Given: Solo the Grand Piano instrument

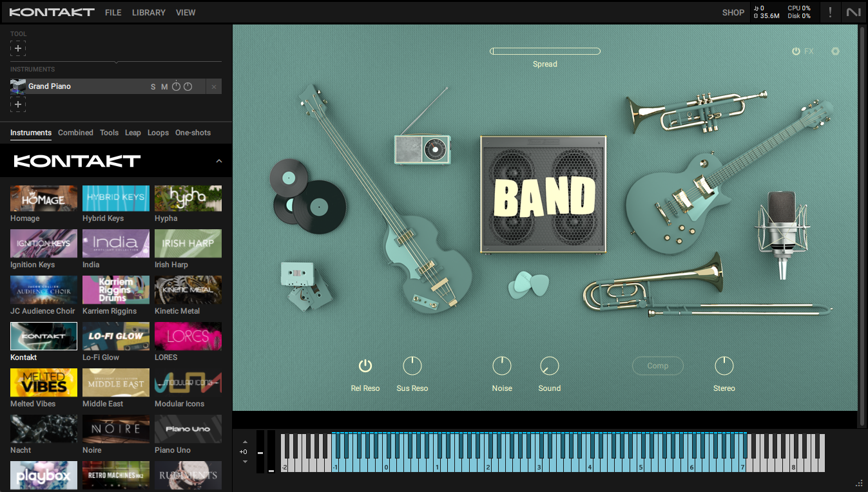Looking at the screenshot, I should 153,87.
